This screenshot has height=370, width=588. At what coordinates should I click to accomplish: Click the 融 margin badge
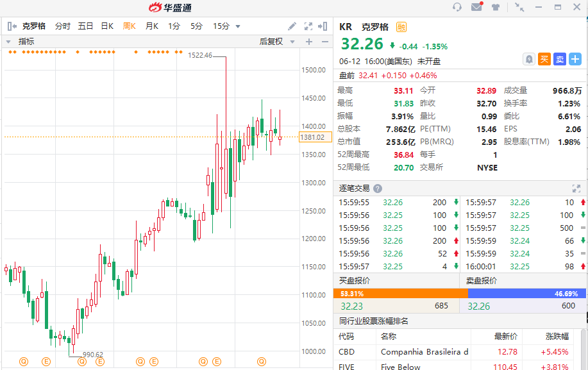(x=401, y=27)
